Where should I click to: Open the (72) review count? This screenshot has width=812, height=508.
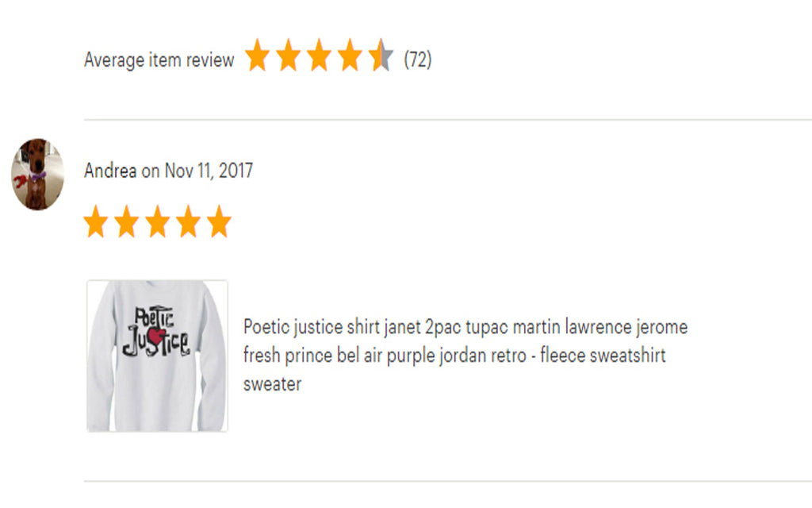click(x=418, y=60)
